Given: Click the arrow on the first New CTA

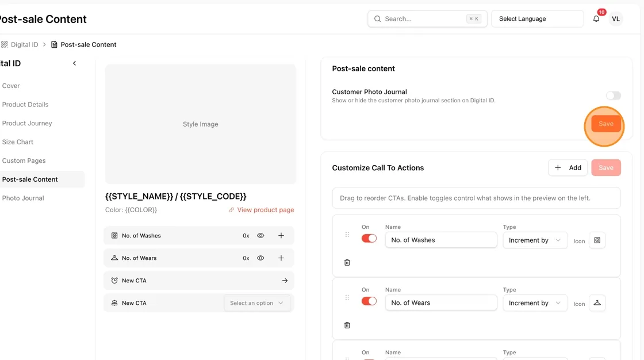Looking at the screenshot, I should tap(285, 281).
